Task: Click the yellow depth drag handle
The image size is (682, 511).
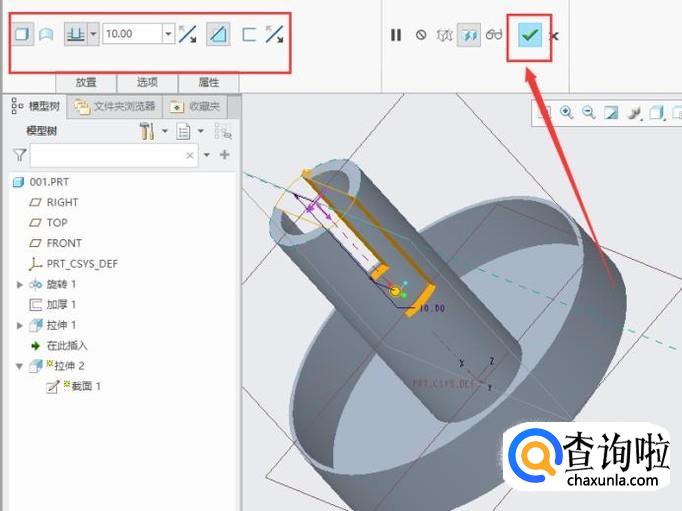Action: tap(395, 291)
